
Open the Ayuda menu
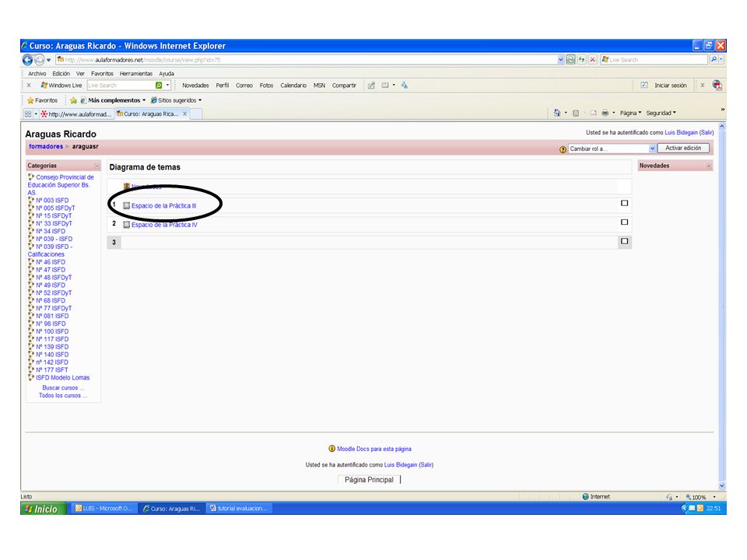tap(167, 74)
